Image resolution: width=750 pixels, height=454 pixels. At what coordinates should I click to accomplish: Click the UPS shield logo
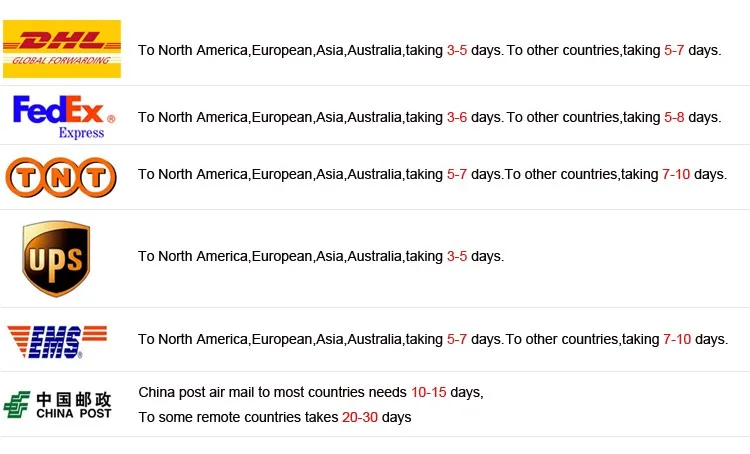click(x=57, y=258)
